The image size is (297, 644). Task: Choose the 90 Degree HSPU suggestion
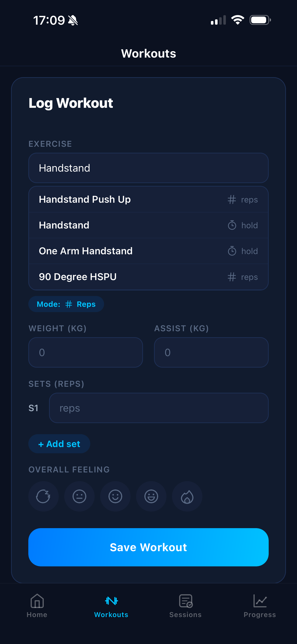point(148,277)
